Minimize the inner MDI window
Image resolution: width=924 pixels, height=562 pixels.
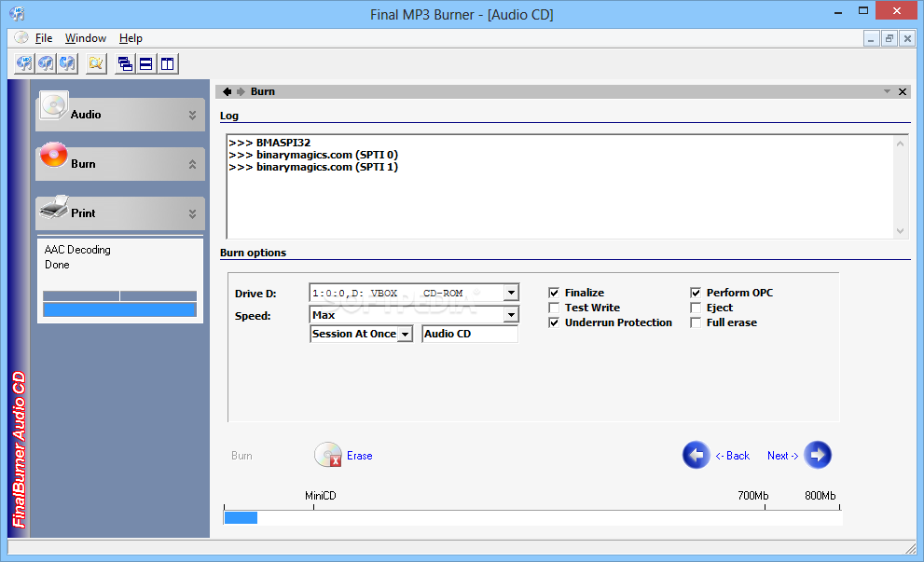[871, 39]
